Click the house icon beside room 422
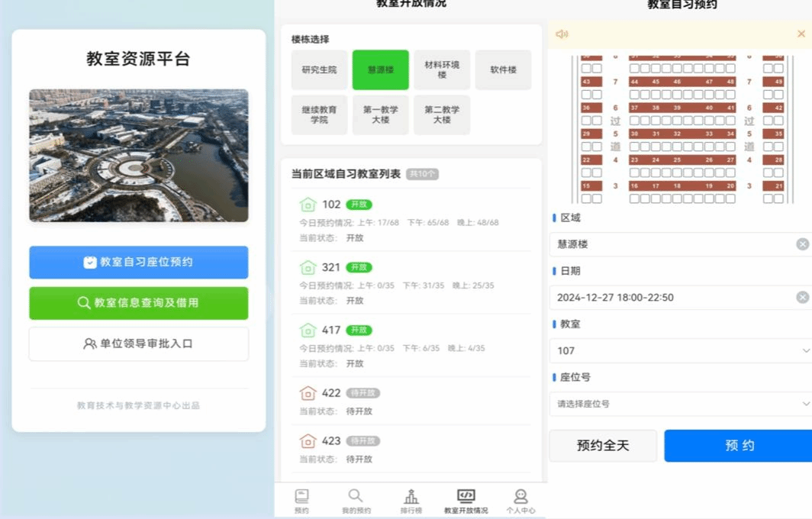Image resolution: width=812 pixels, height=519 pixels. click(x=308, y=393)
